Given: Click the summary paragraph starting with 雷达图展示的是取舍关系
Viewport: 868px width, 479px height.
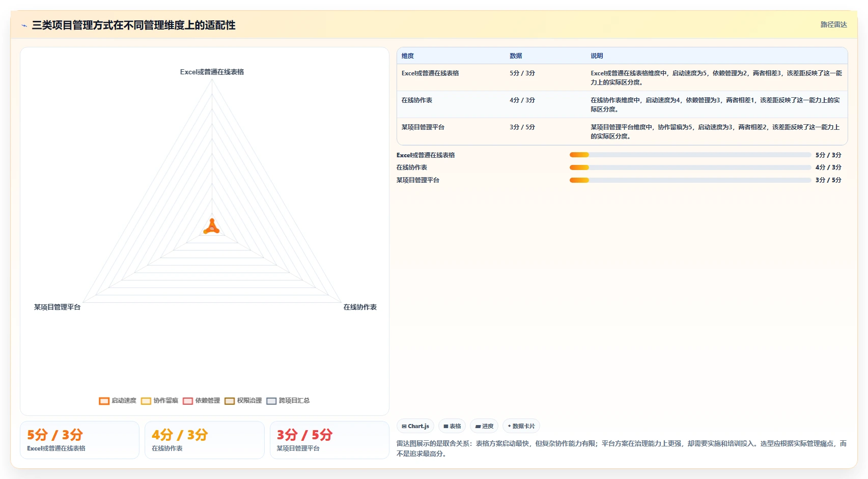Looking at the screenshot, I should coord(622,448).
